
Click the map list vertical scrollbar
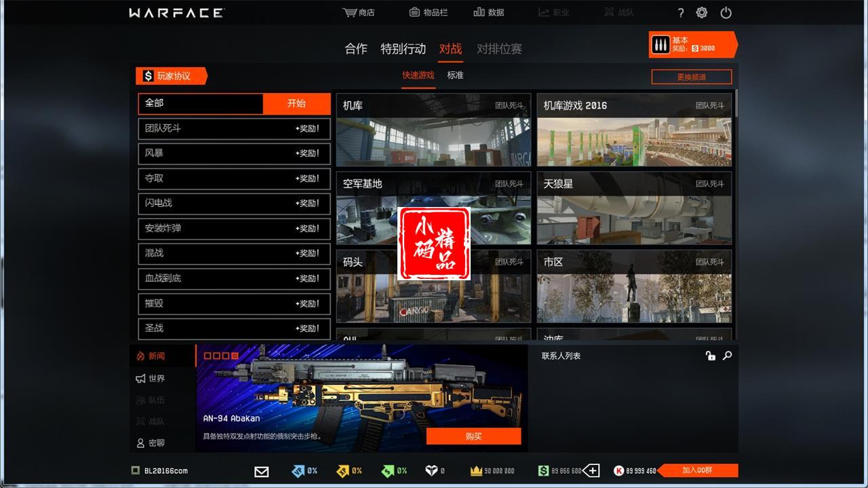pyautogui.click(x=736, y=103)
